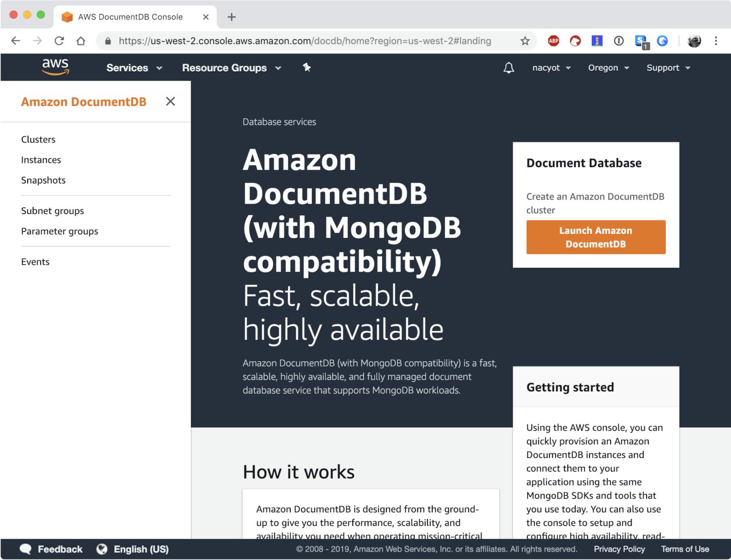Click the How it works heading
The height and width of the screenshot is (560, 731).
click(299, 472)
